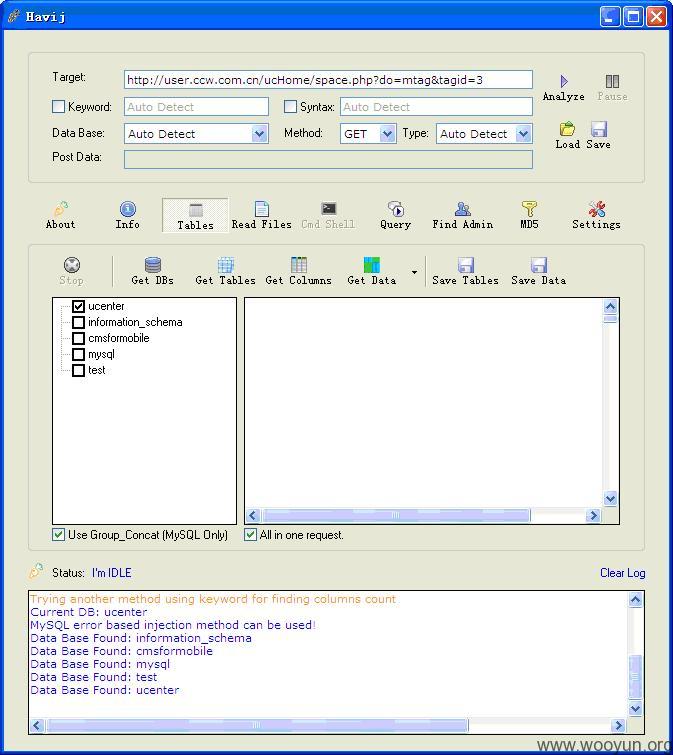
Task: Click the Pause icon
Action: click(612, 81)
